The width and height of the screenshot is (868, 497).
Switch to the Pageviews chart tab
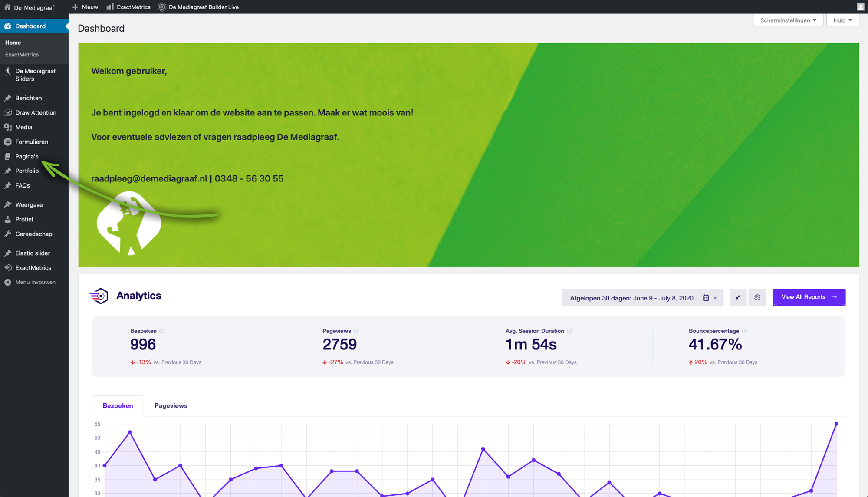tap(171, 406)
